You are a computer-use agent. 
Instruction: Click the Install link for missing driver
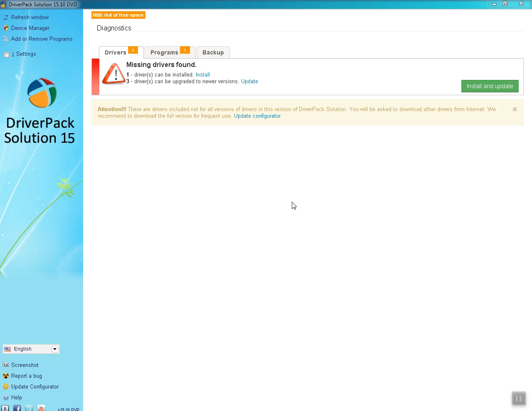[x=202, y=75]
